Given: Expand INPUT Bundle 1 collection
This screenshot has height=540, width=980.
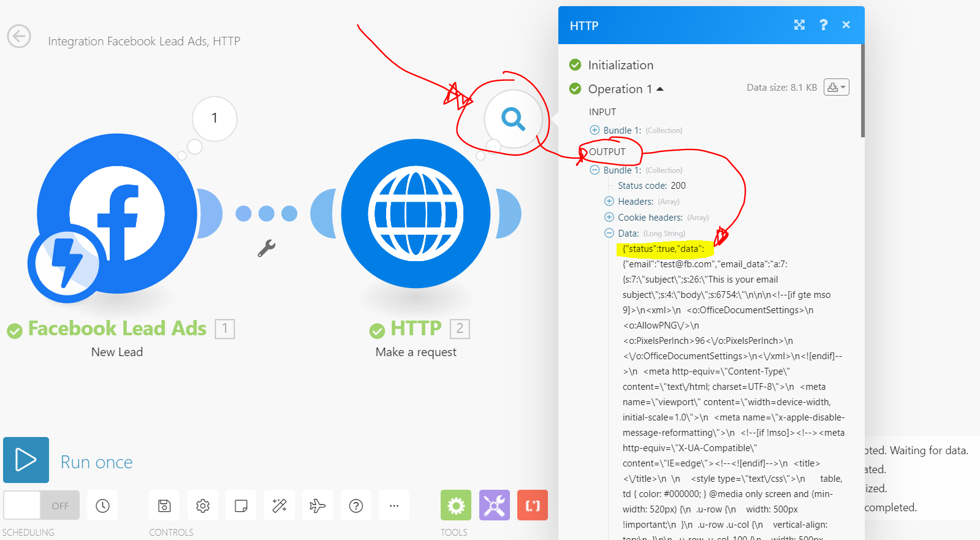Looking at the screenshot, I should click(x=594, y=130).
